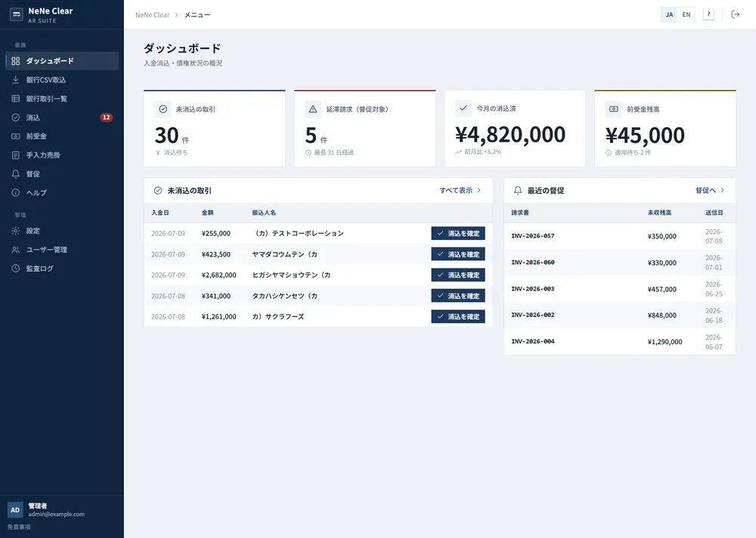
Task: Click 設定 gear icon in sidebar
Action: tap(16, 231)
